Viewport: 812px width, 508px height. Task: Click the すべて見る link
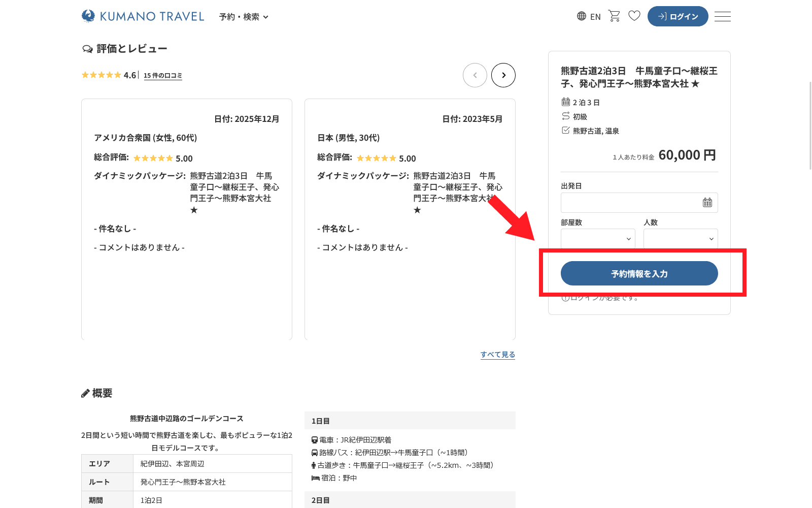(x=497, y=355)
